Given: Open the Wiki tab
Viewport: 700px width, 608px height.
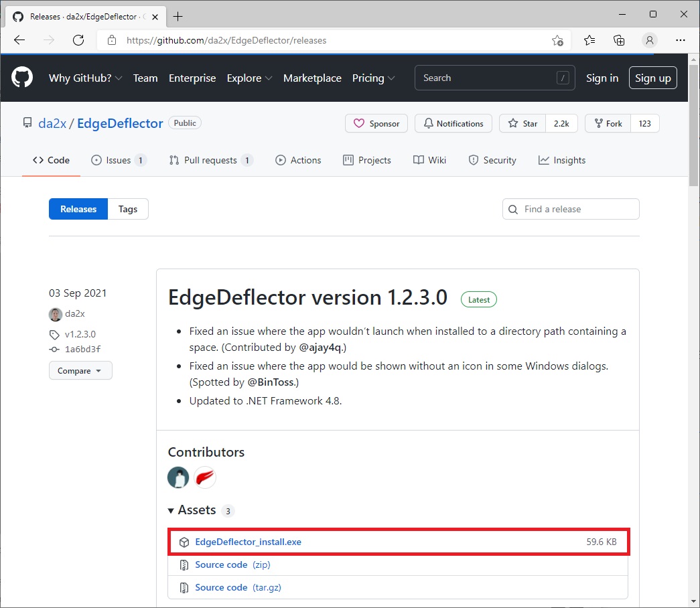Looking at the screenshot, I should click(x=429, y=160).
